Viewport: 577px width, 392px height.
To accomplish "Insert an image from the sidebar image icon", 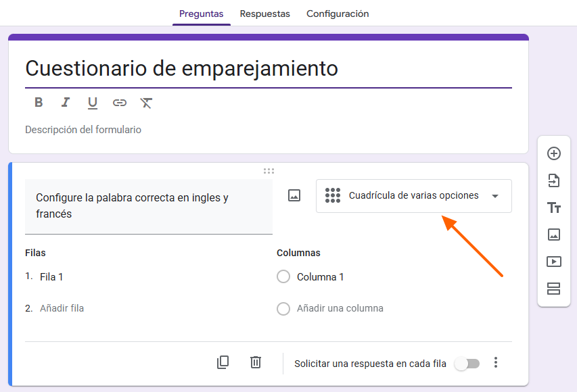I will point(553,235).
